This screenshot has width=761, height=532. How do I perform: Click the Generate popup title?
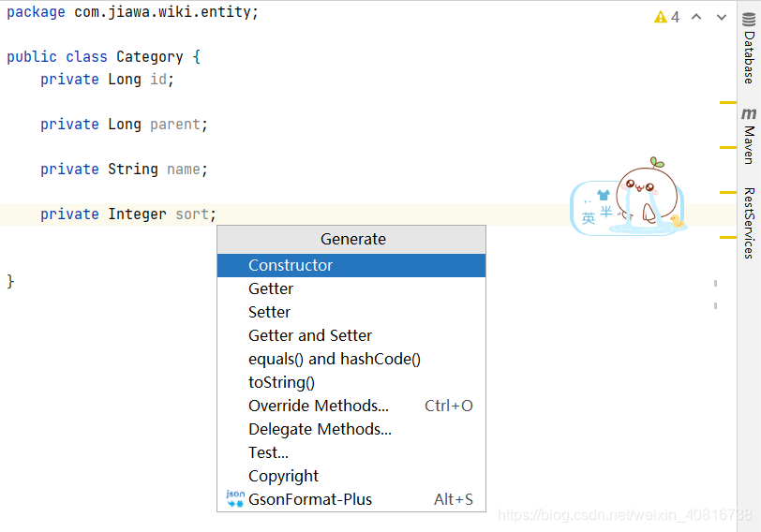pos(353,239)
